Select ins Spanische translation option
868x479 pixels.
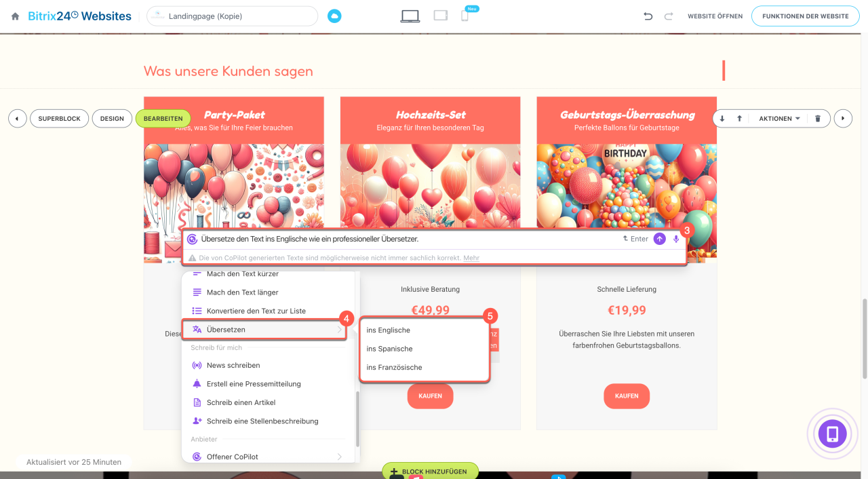(x=389, y=349)
